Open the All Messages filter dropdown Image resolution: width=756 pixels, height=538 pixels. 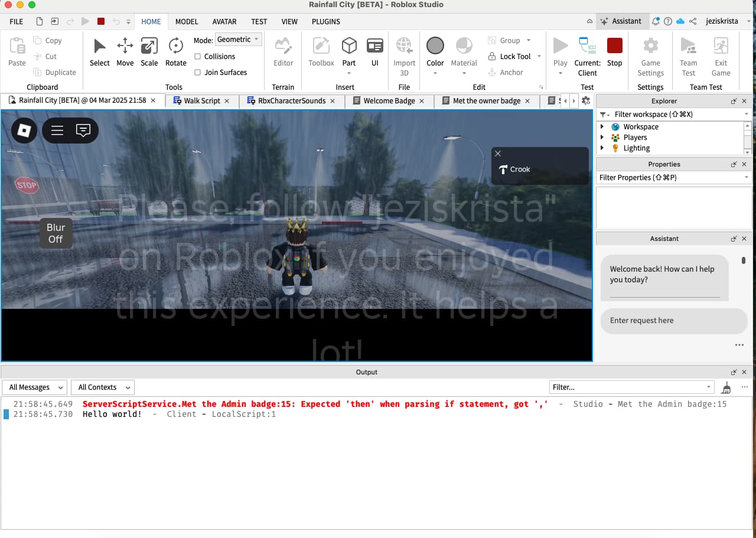pos(34,387)
